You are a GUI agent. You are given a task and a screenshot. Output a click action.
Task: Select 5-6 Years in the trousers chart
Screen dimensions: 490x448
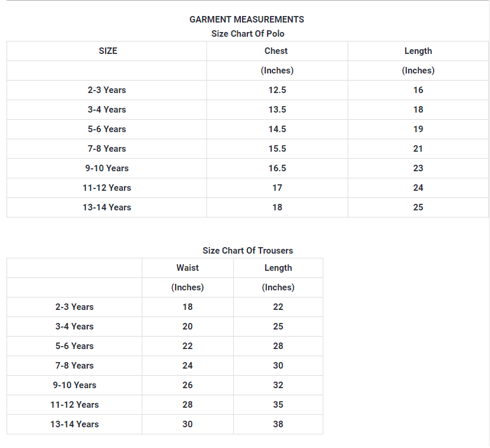click(75, 346)
